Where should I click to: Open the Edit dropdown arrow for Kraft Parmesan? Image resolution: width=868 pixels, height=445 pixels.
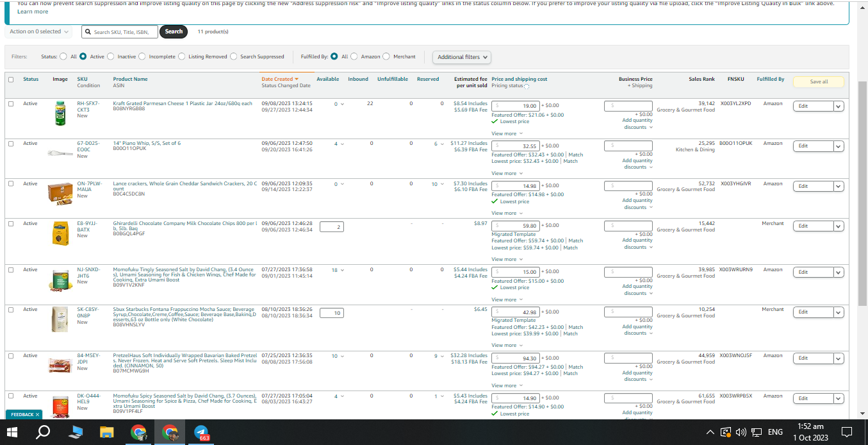coord(839,106)
